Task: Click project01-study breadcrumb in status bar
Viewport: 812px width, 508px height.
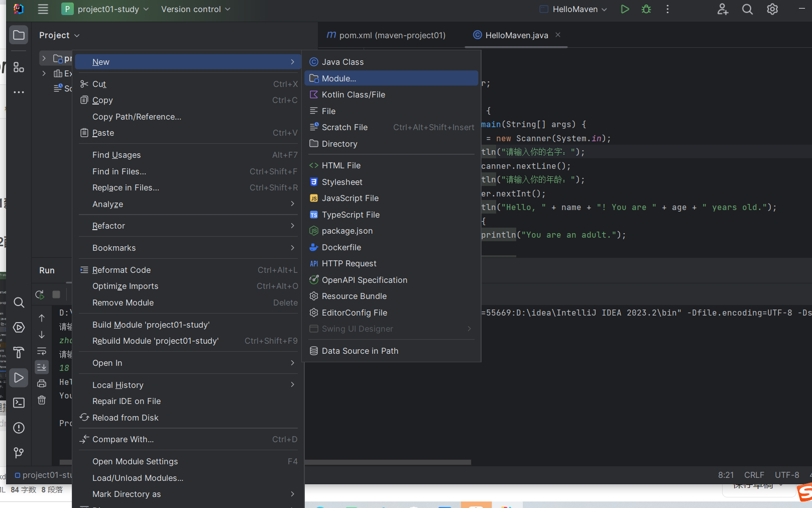Action: coord(44,475)
